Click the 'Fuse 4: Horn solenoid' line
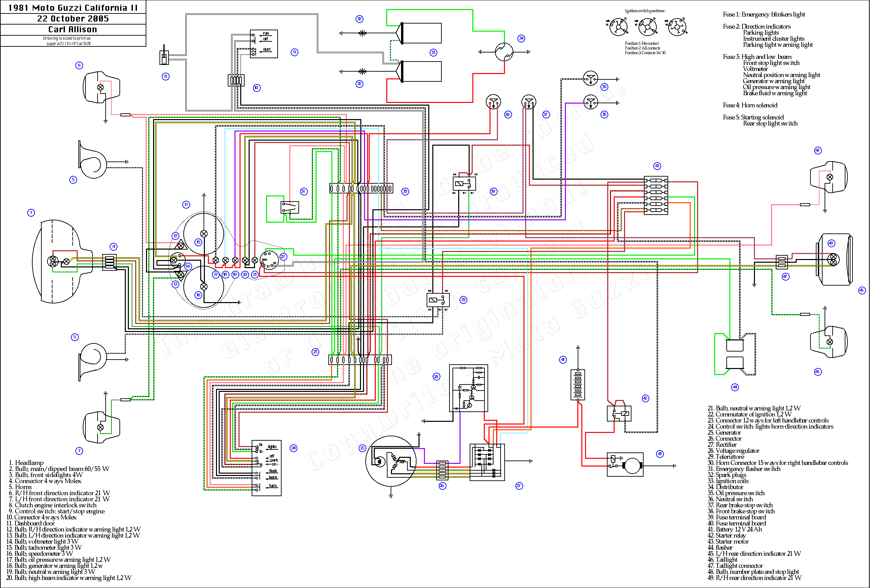The image size is (870, 588). pos(750,105)
